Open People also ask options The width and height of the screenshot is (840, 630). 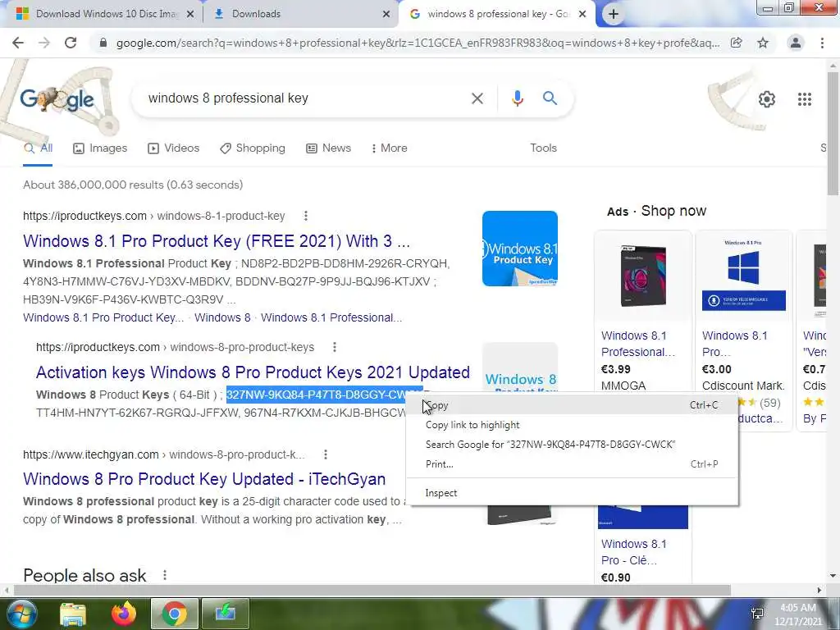(164, 575)
